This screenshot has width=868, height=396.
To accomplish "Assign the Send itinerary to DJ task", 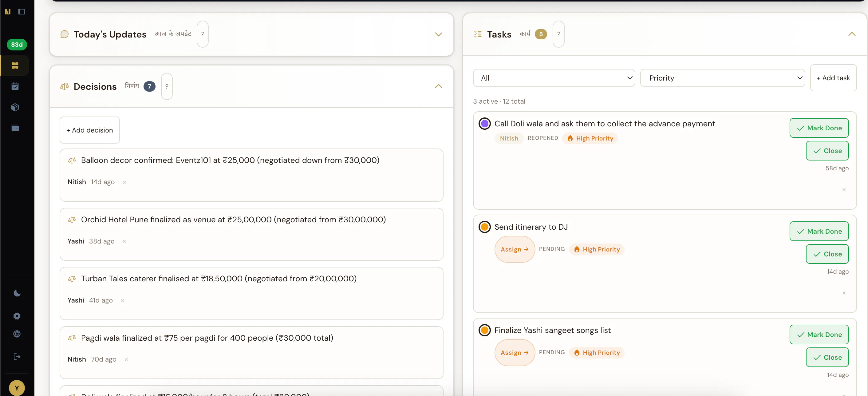I will click(x=515, y=249).
